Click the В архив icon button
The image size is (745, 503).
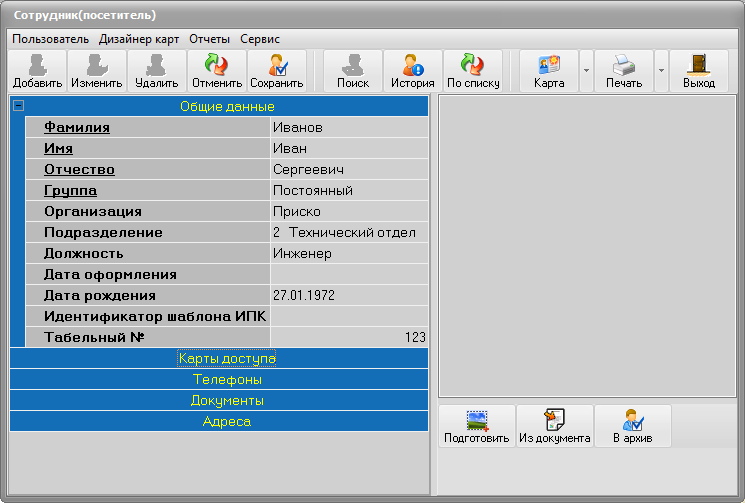coord(633,426)
